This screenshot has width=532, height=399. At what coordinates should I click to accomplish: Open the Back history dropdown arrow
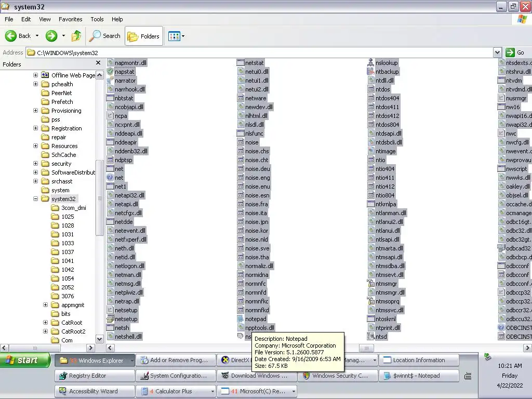click(37, 36)
